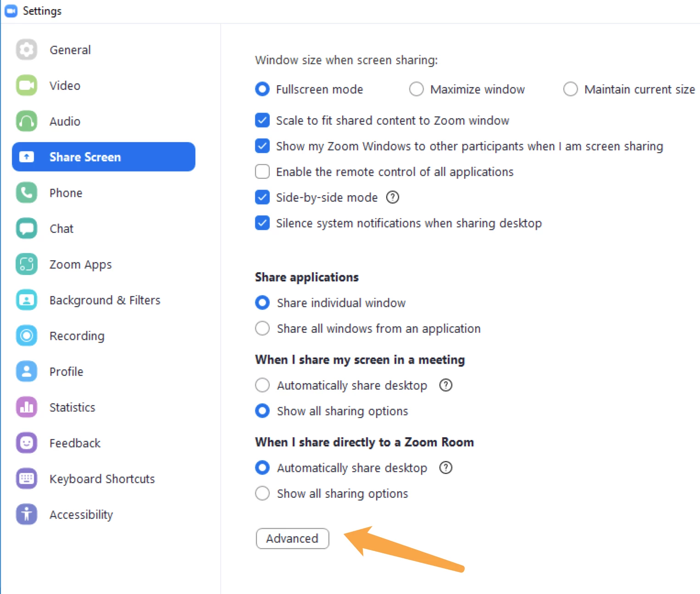Click the Video camera icon

pyautogui.click(x=27, y=85)
